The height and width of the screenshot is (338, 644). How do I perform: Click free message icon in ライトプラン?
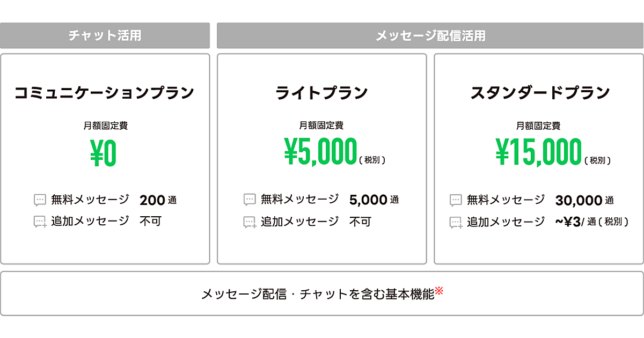click(250, 200)
